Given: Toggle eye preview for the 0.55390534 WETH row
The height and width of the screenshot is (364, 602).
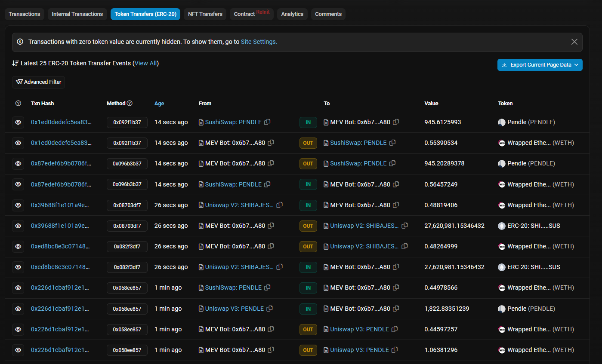Looking at the screenshot, I should [x=18, y=143].
